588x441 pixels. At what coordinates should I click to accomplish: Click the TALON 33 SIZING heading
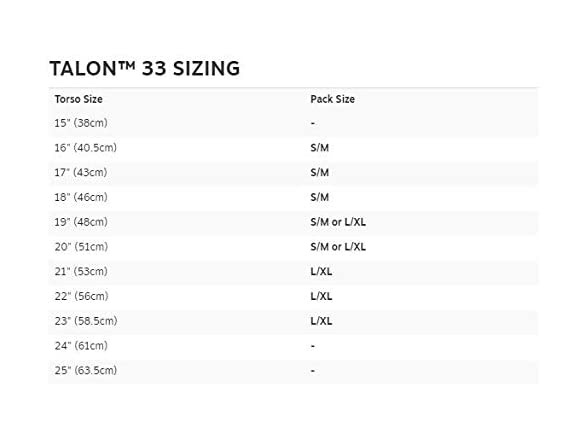click(145, 69)
